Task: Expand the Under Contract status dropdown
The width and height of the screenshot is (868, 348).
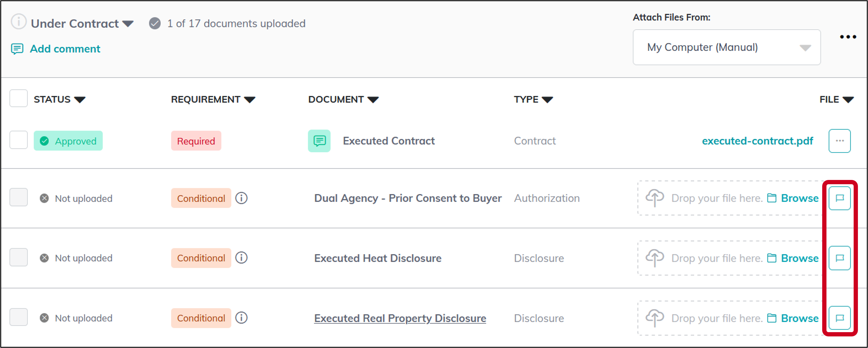Action: coord(128,23)
